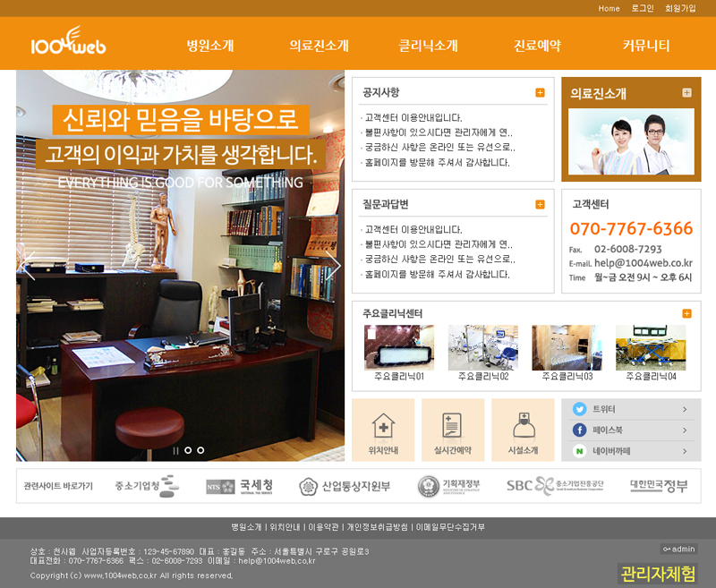This screenshot has width=716, height=588.
Task: Click the 로그인 link at top
Action: coord(643,8)
